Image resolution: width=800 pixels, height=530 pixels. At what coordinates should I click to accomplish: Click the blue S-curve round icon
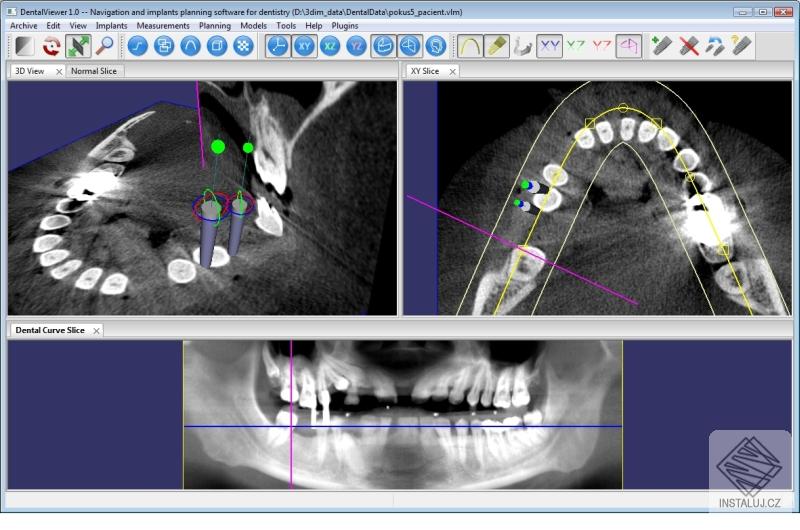tap(138, 46)
